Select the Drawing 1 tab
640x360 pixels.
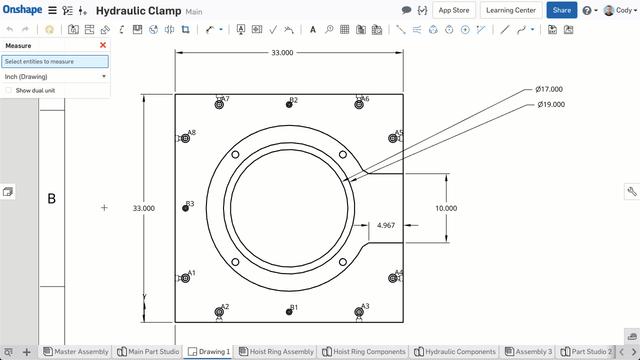coord(209,351)
